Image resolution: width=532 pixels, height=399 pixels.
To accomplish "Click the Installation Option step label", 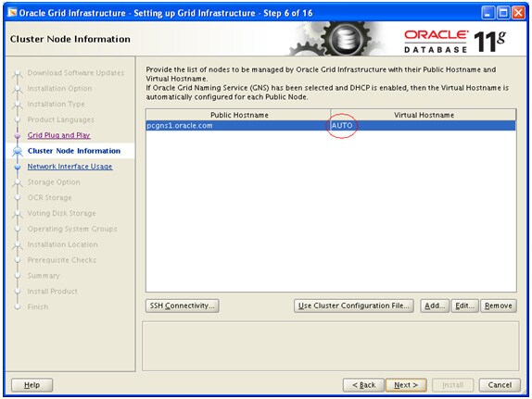I will point(59,89).
